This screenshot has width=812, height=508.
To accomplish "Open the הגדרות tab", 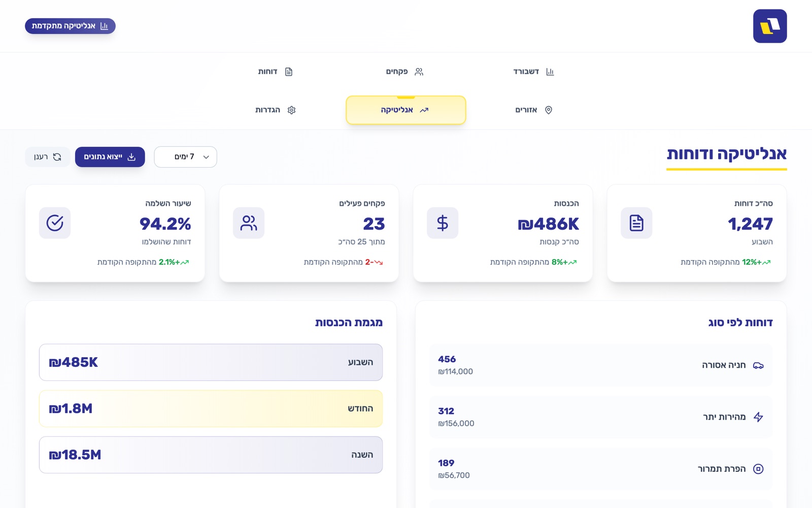I will click(x=276, y=110).
